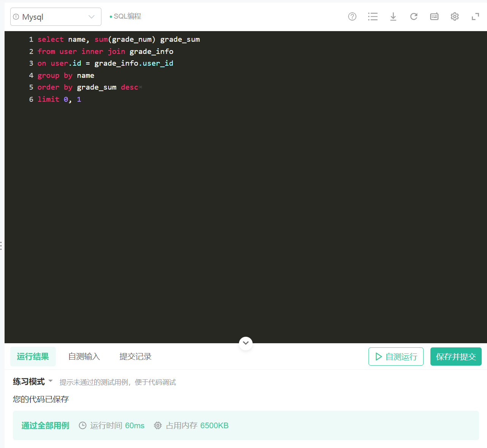Viewport: 487px width, 448px height.
Task: Open the help question mark icon
Action: (x=352, y=16)
